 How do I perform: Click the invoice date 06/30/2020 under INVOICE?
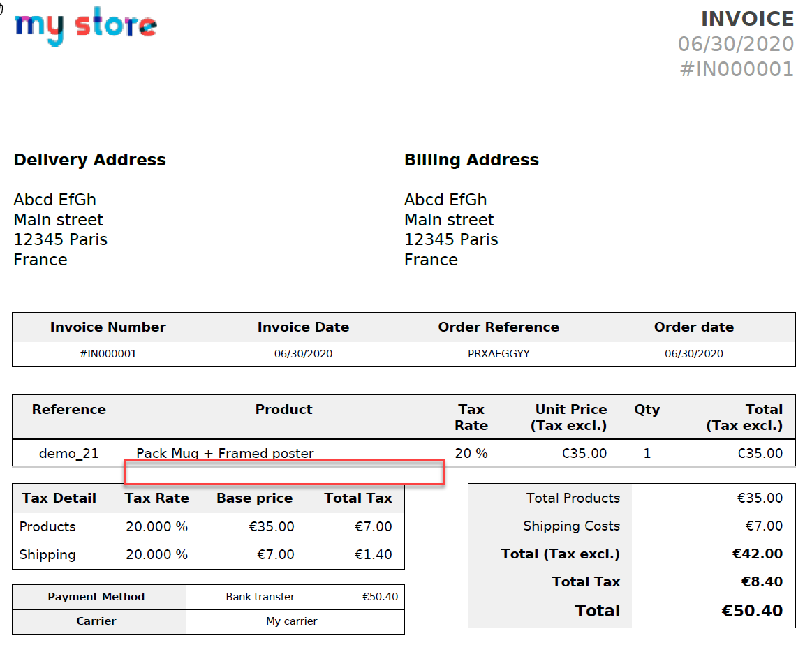[737, 44]
